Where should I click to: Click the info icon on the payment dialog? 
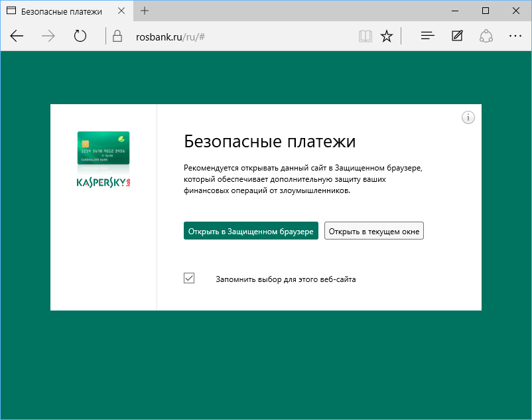pyautogui.click(x=468, y=117)
